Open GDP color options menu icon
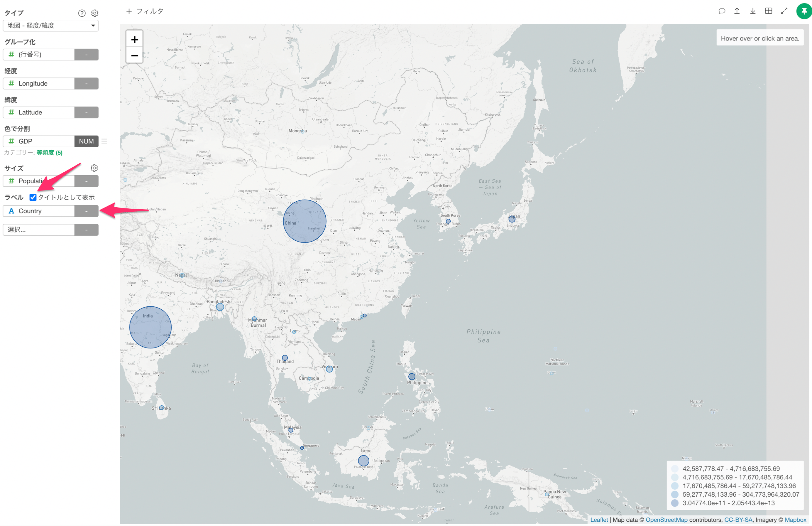Screen dimensions: 812x526 (x=104, y=141)
